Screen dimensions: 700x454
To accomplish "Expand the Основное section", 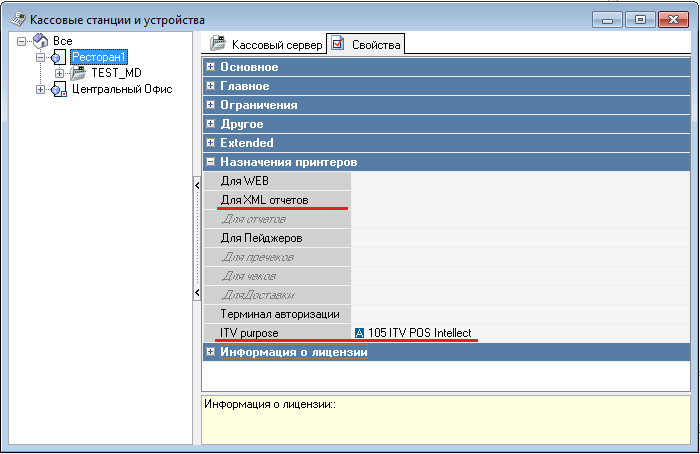I will [x=210, y=67].
